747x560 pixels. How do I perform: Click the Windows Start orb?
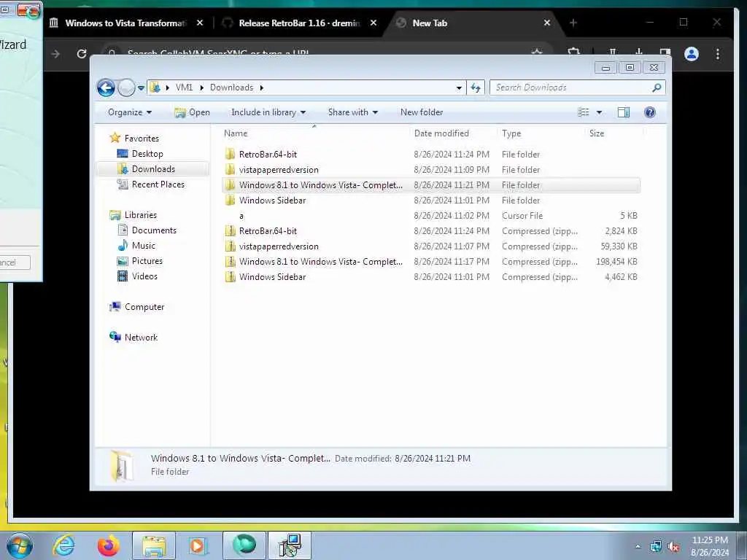pyautogui.click(x=19, y=545)
